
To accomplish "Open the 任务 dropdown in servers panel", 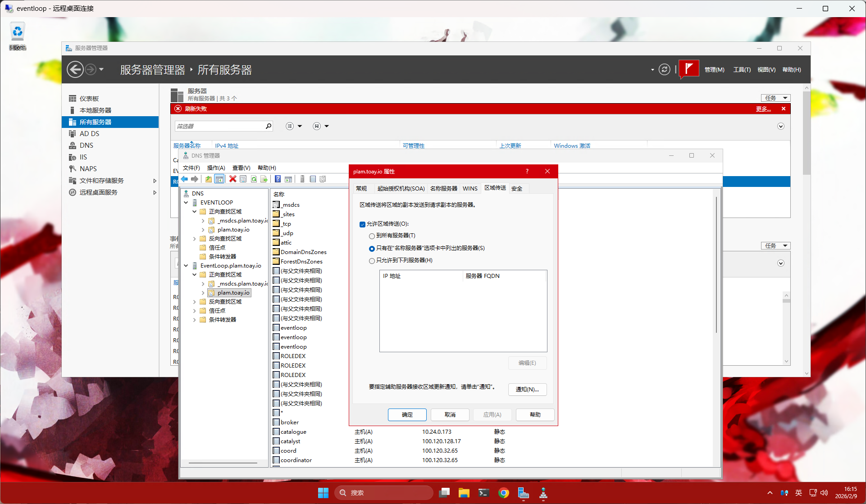I will point(775,98).
